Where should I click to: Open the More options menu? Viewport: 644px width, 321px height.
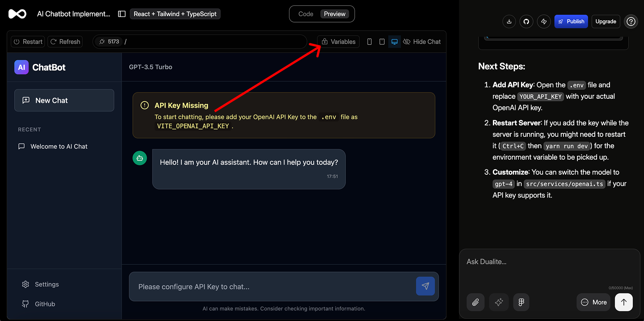click(594, 302)
